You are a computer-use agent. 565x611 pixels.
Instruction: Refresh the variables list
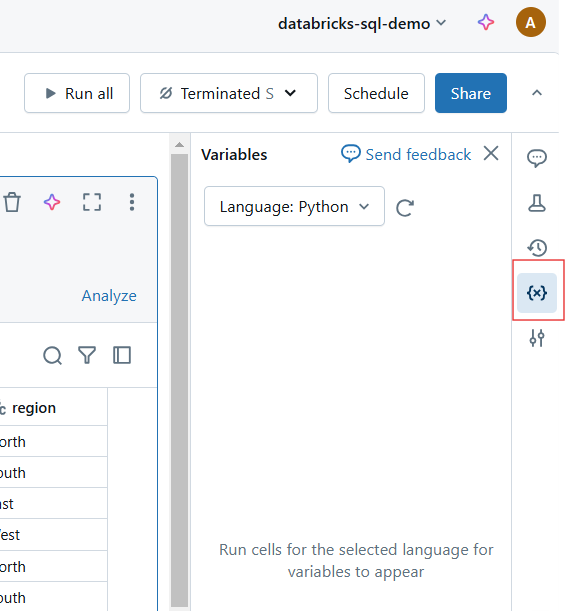(405, 208)
